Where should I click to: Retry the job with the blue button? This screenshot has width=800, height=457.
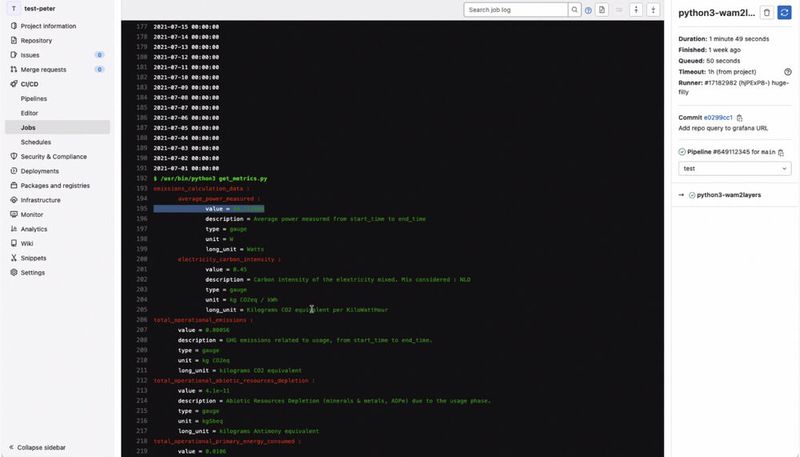(784, 13)
